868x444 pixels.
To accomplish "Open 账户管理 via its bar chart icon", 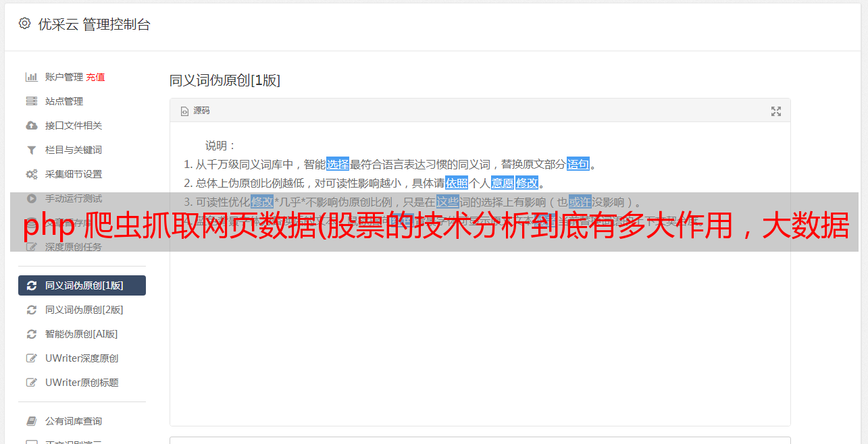I will [x=31, y=77].
